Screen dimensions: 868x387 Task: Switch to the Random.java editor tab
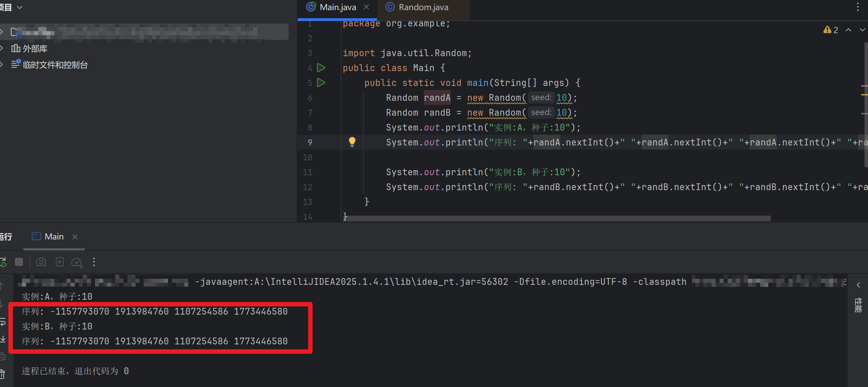423,7
